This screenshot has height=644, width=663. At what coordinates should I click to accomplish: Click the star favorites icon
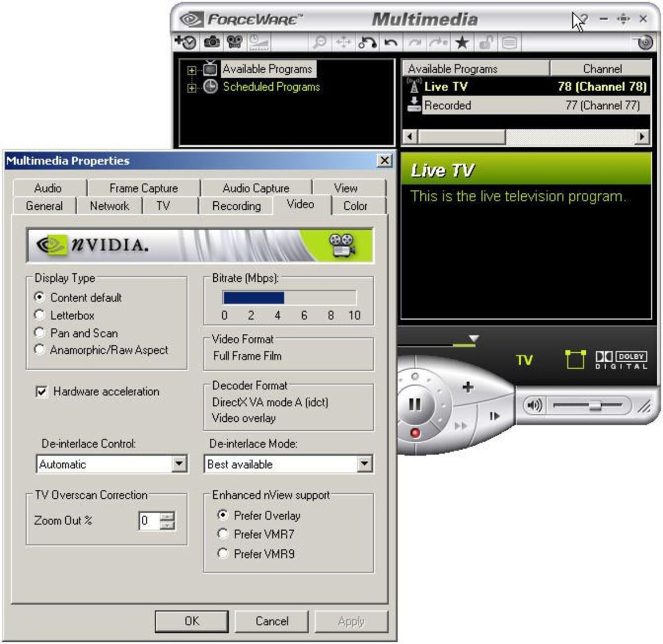(x=462, y=43)
